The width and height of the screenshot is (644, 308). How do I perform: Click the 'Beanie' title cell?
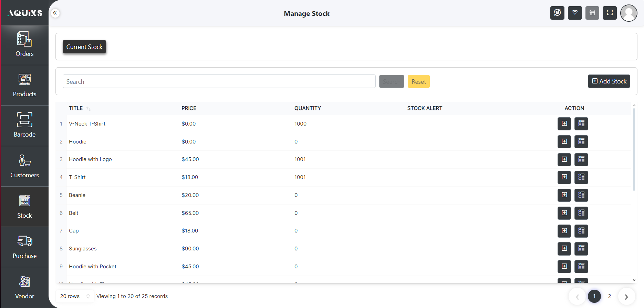(77, 195)
